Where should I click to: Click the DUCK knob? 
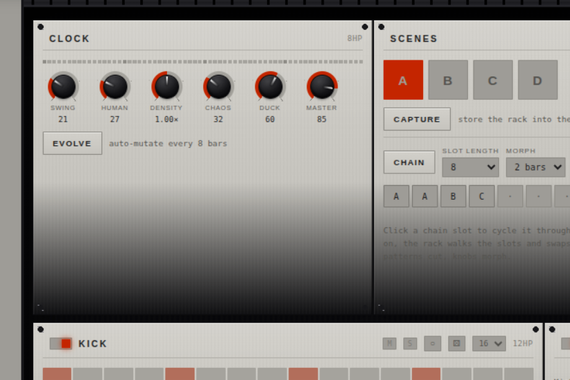270,87
